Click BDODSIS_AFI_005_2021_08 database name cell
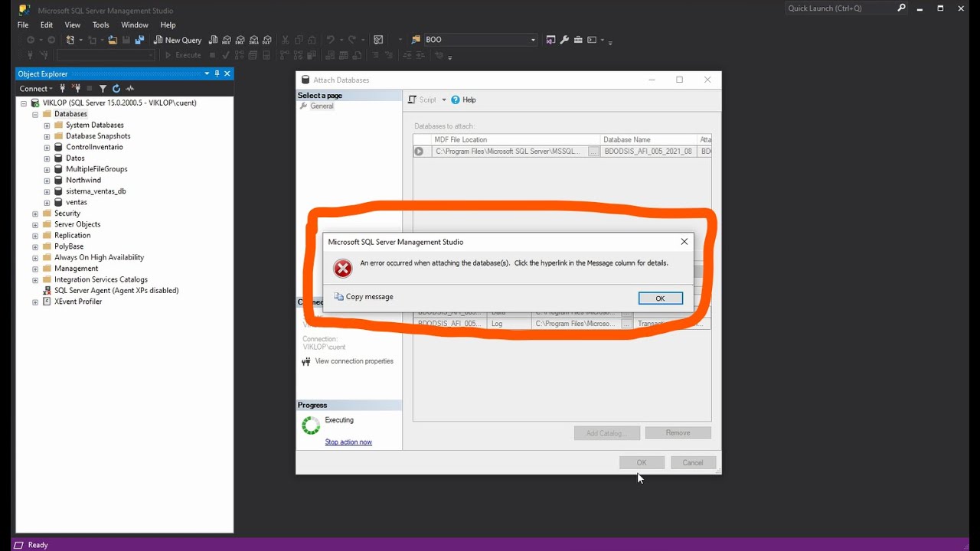The image size is (980, 551). (x=648, y=152)
